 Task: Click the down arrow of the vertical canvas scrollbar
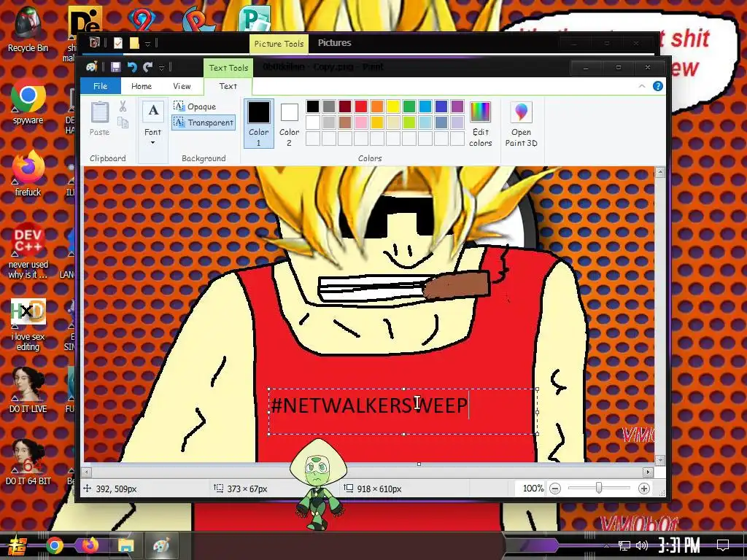[659, 460]
